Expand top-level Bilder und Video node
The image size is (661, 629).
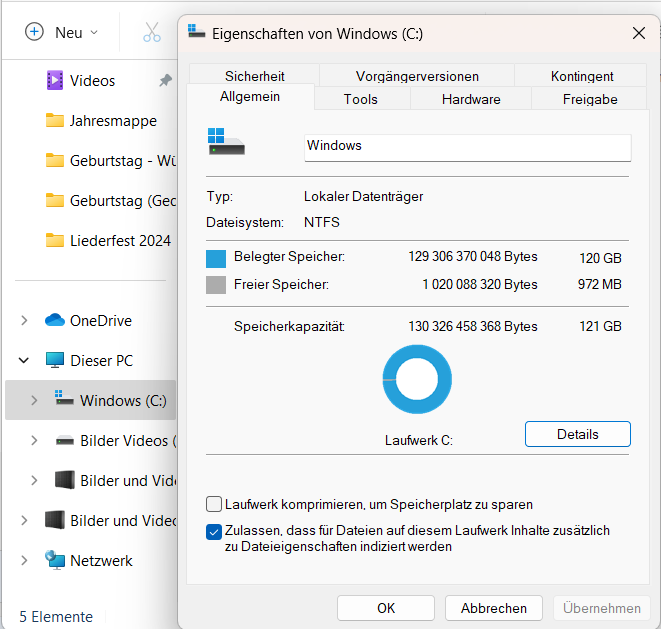tap(24, 520)
